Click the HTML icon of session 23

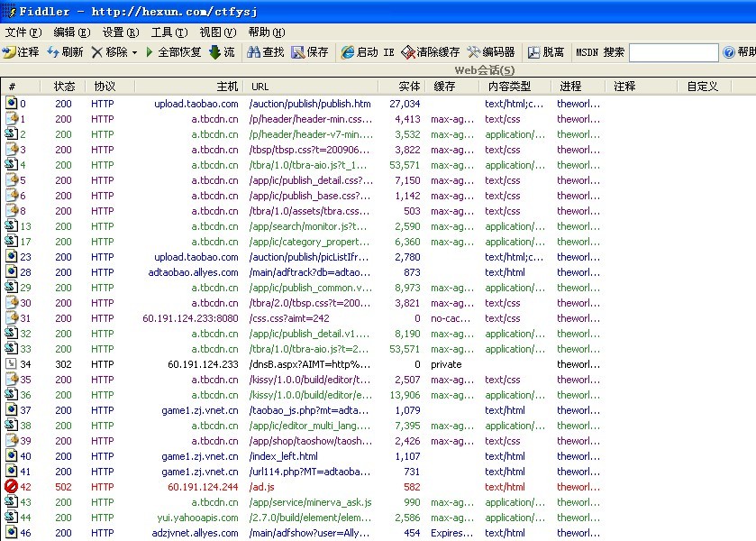(x=11, y=256)
